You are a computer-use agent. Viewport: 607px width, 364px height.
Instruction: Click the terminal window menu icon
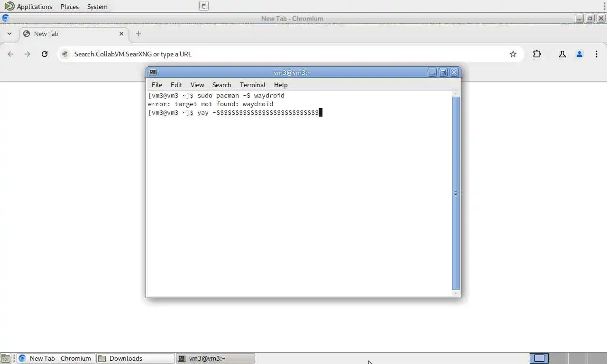pos(153,72)
